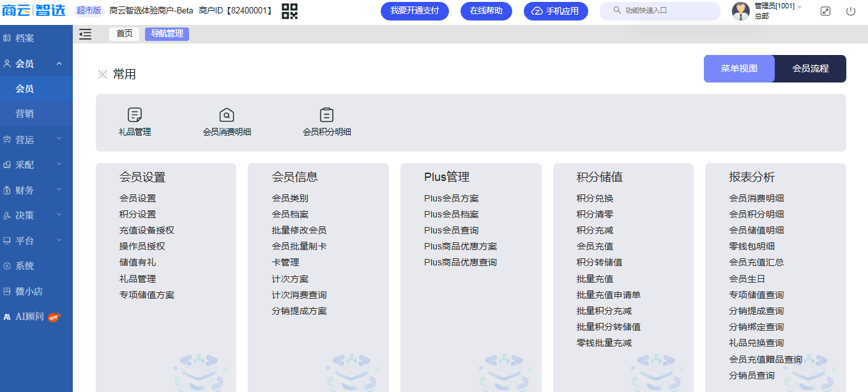Screen dimensions: 868x392
Task: Click the 计次方案 link
Action: [290, 279]
